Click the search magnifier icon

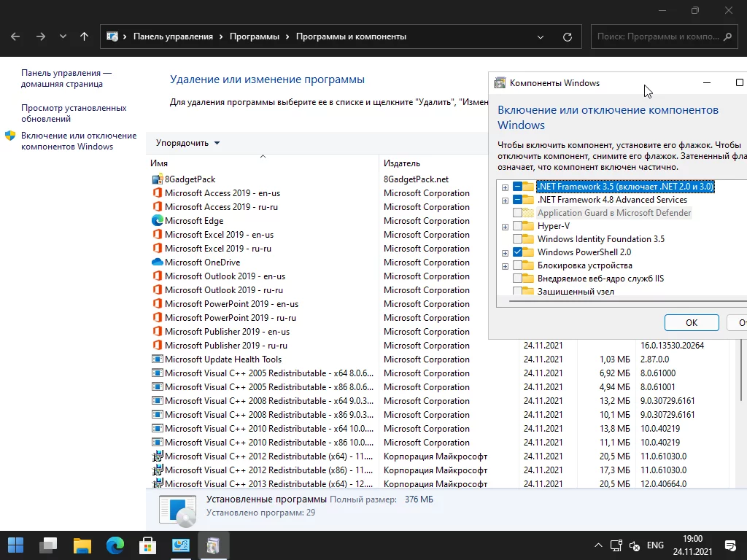tap(727, 36)
